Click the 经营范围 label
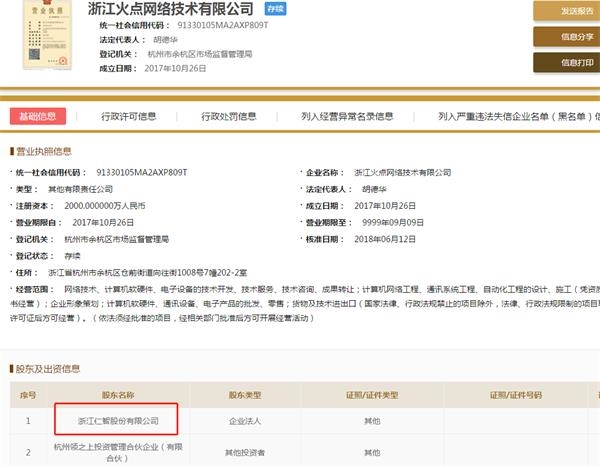Screen dimensions: 600x467 coord(32,289)
